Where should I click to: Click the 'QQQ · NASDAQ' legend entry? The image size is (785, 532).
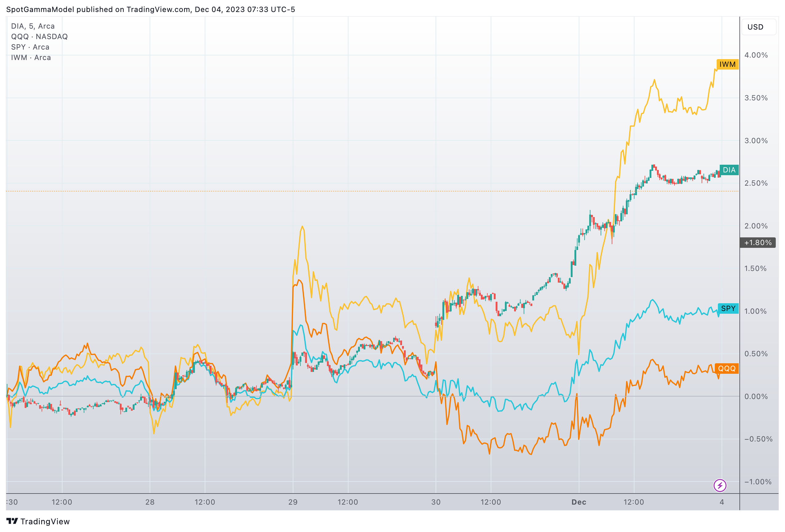[39, 36]
